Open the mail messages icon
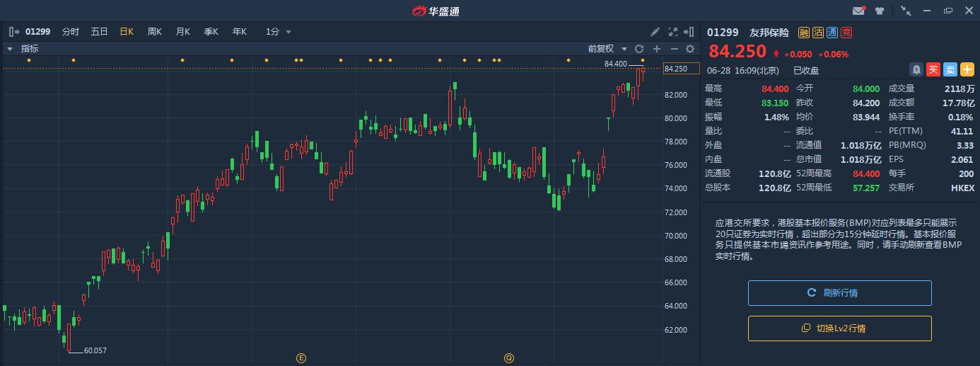This screenshot has height=366, width=980. [x=858, y=11]
